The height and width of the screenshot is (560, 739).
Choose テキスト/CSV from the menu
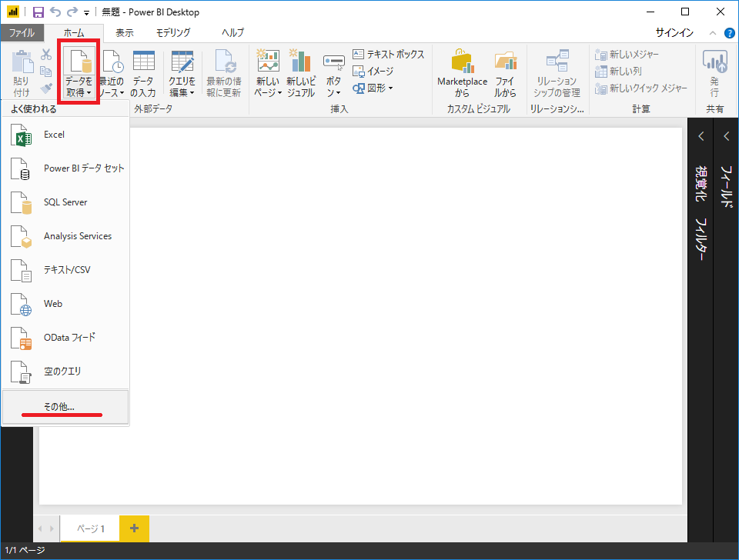(x=65, y=270)
